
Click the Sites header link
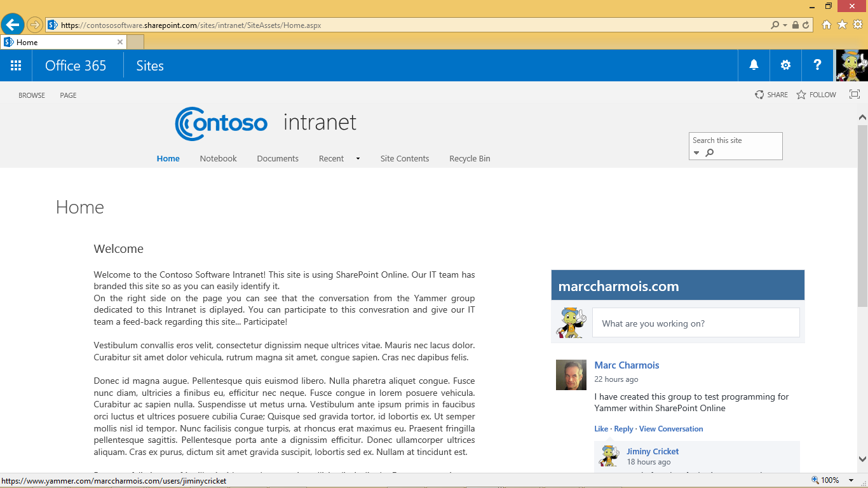coord(150,65)
